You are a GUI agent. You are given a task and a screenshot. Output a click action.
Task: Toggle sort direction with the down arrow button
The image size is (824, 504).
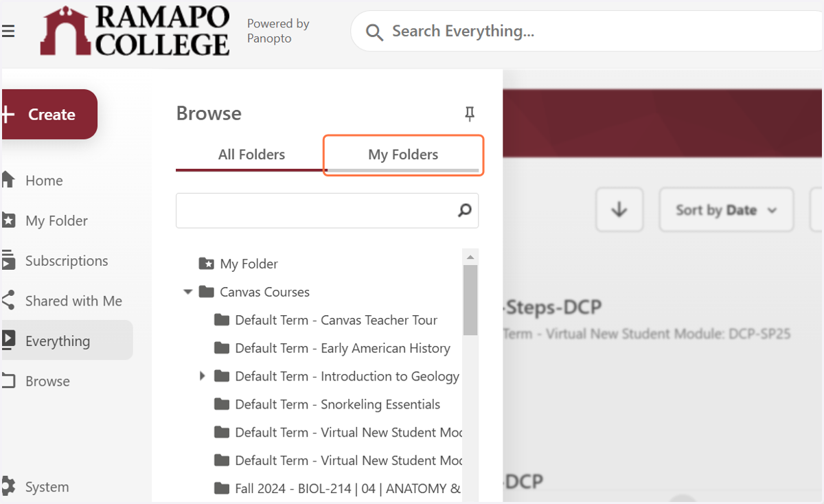pos(619,209)
